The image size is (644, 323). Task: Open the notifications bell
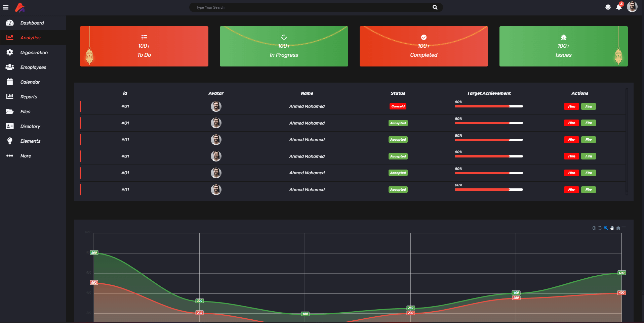click(x=619, y=7)
